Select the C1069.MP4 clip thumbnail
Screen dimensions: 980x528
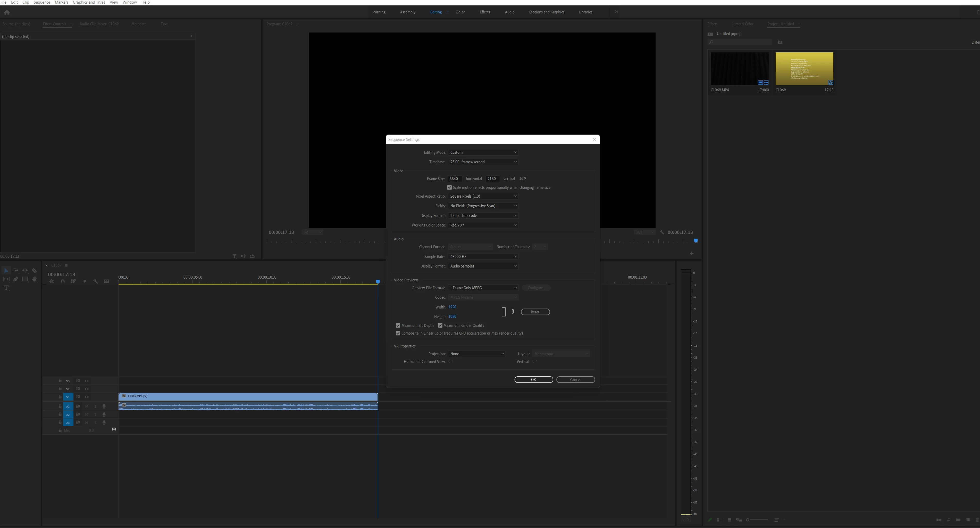tap(739, 69)
